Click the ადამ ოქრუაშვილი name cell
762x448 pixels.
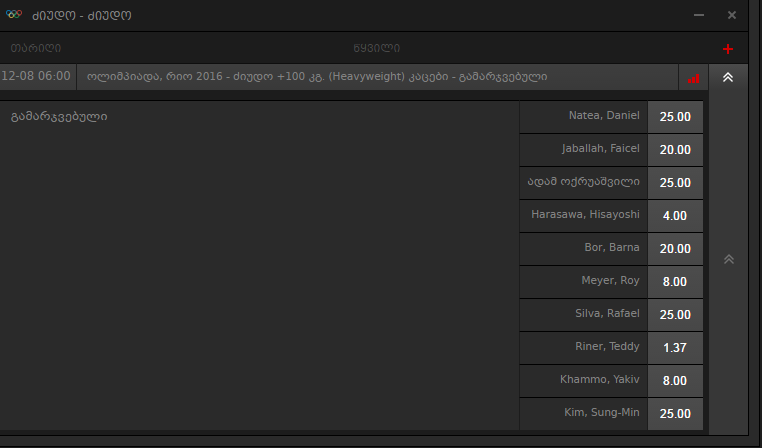[x=584, y=183]
